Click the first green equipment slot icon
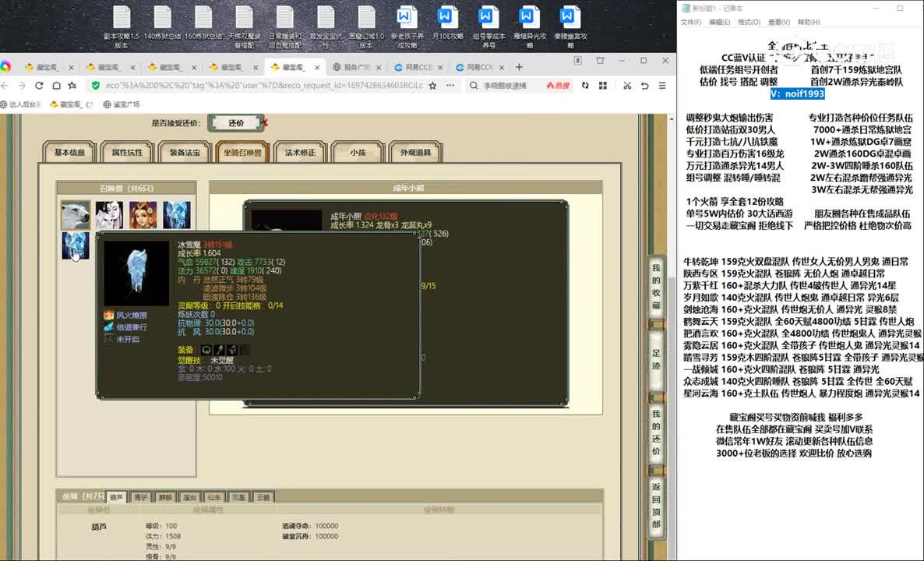 206,350
